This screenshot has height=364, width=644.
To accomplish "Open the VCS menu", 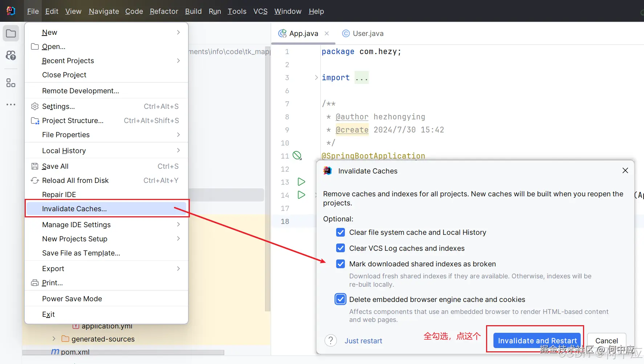I will [x=260, y=11].
